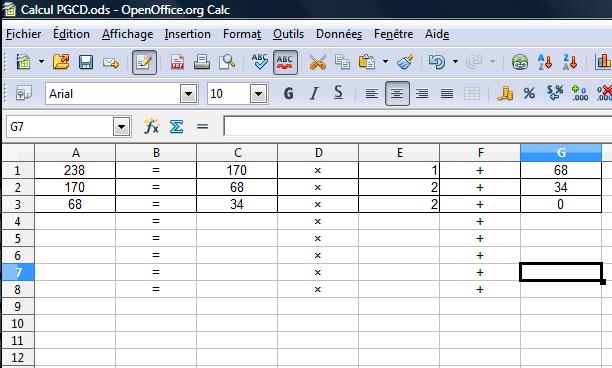
Task: Expand the Name Box dropdown
Action: pos(121,127)
